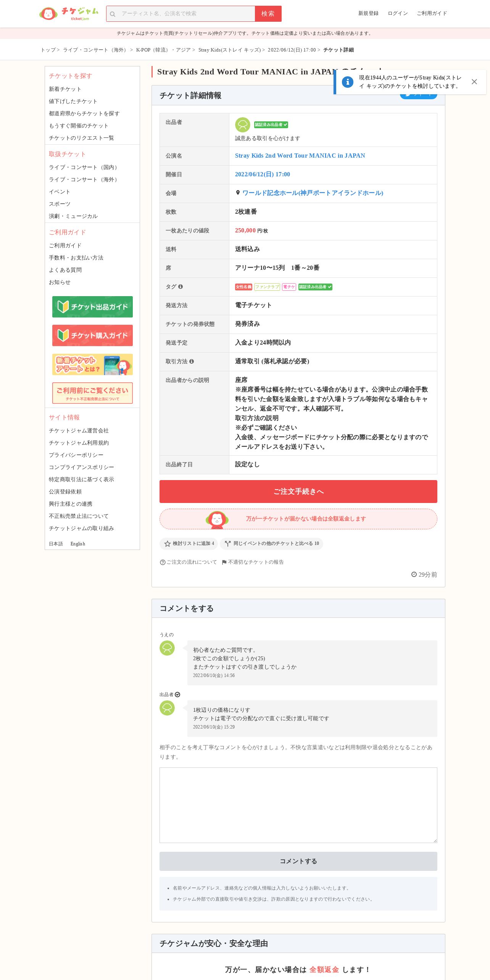Open ライブ・コンサート（海外）breadcrumb
Screen dimensions: 490x980
click(x=95, y=50)
